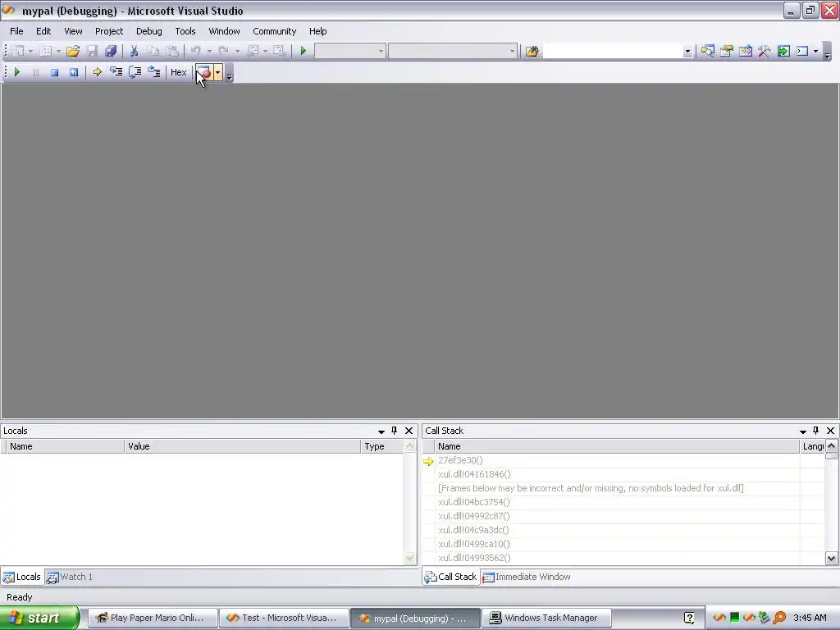This screenshot has height=630, width=840.
Task: Open the Solution Explorer window icon
Action: (708, 51)
